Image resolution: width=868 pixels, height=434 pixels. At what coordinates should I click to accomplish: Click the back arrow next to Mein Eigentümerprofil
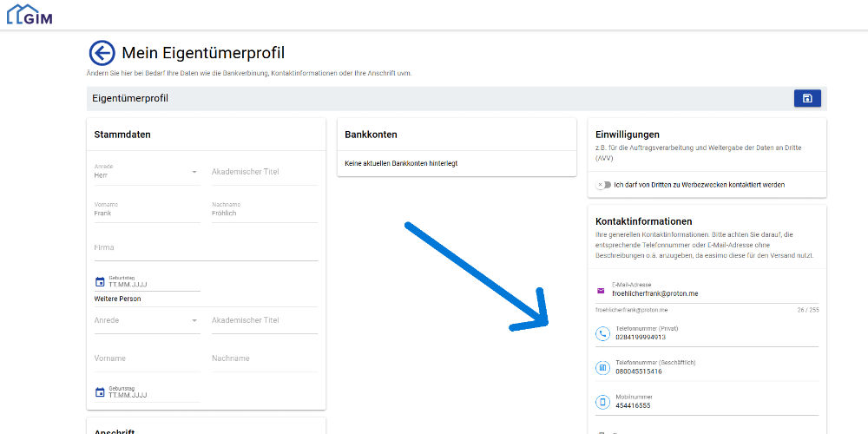[102, 54]
